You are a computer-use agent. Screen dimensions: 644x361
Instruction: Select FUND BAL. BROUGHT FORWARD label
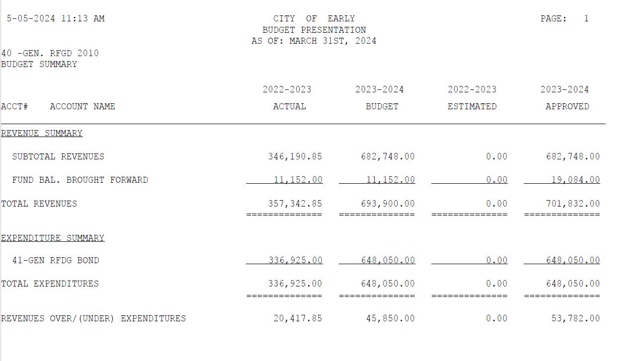pyautogui.click(x=80, y=180)
